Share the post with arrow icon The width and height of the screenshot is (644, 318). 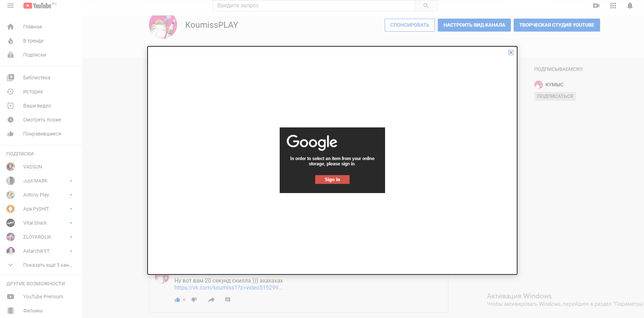(211, 300)
